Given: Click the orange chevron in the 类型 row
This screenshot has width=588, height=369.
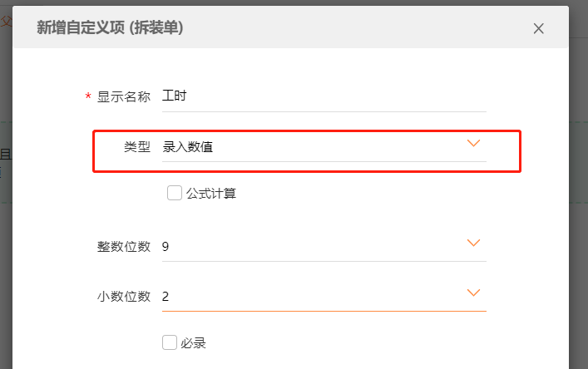Looking at the screenshot, I should [473, 144].
